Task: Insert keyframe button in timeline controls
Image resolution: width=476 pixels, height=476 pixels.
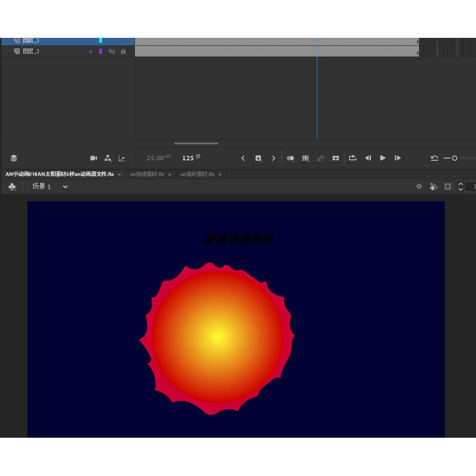Action: pyautogui.click(x=258, y=158)
